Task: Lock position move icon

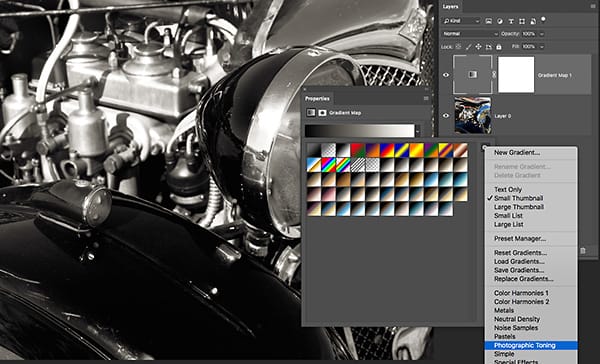Action: 478,47
